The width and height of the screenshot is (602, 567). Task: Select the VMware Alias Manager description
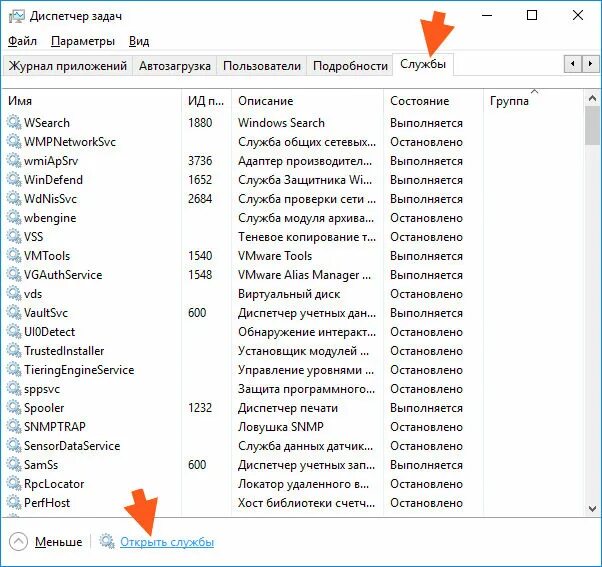click(x=304, y=274)
